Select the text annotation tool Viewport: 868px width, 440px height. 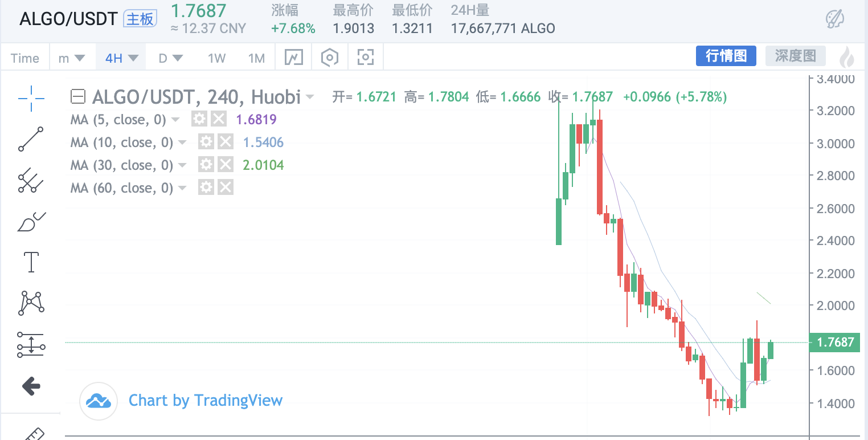click(31, 262)
